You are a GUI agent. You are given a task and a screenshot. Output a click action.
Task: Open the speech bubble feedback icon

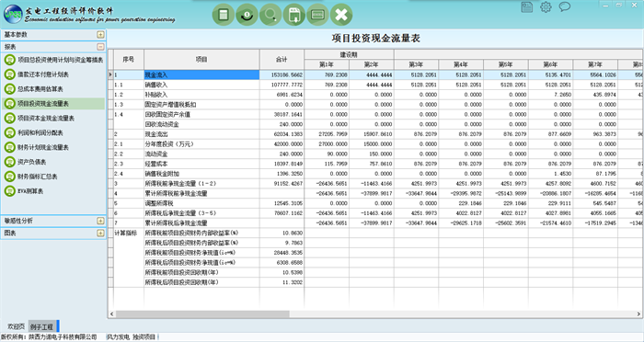[565, 7]
